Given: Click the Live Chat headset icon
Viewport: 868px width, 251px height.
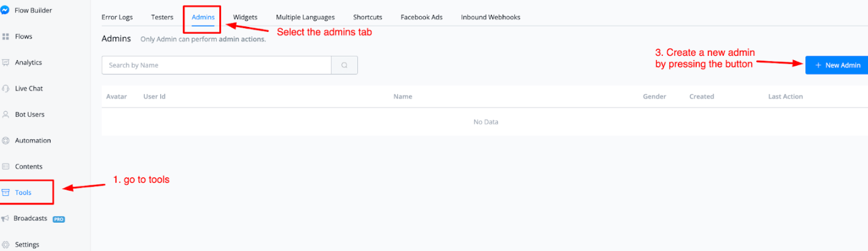Looking at the screenshot, I should pos(6,88).
